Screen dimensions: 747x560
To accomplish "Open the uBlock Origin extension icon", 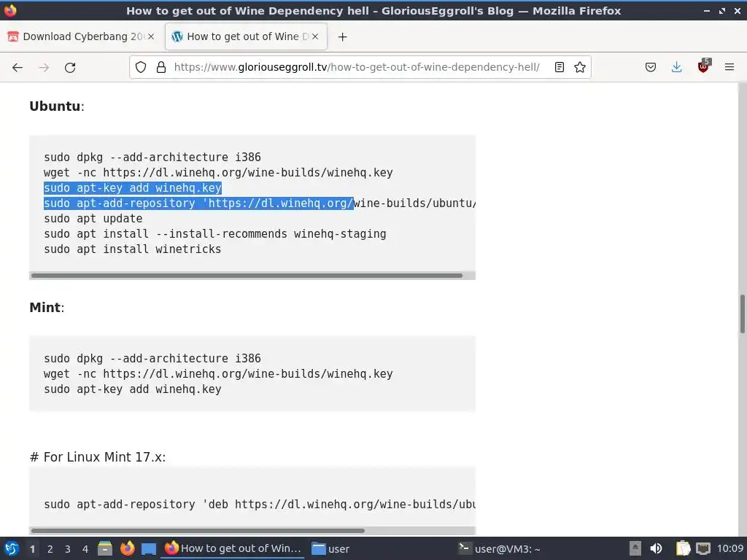I will [704, 66].
